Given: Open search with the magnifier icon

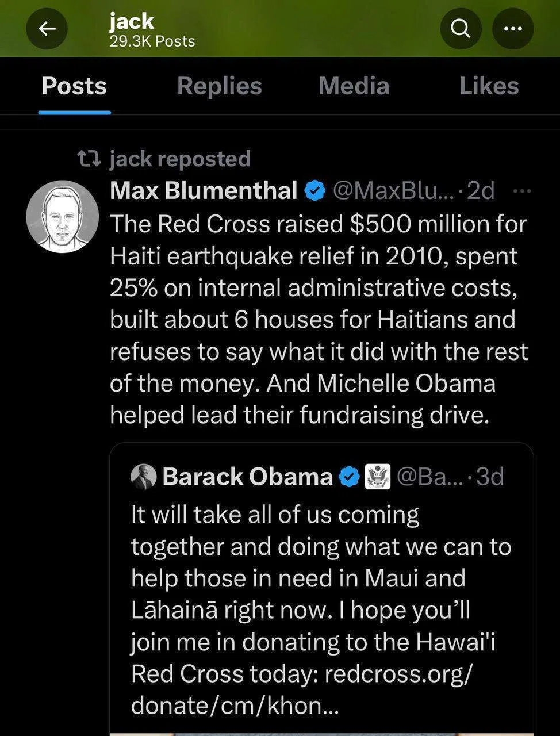Looking at the screenshot, I should click(x=460, y=28).
